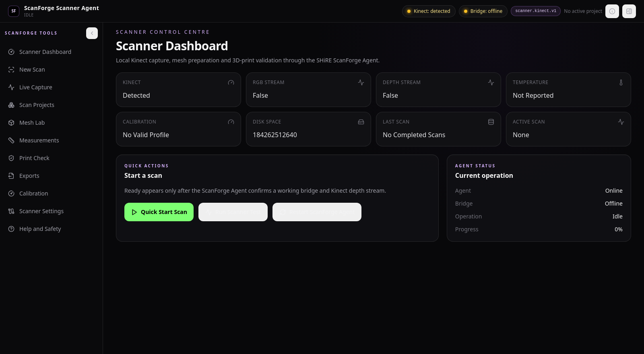Toggle the side panel layout icon in the top bar
This screenshot has height=354, width=644.
click(629, 11)
